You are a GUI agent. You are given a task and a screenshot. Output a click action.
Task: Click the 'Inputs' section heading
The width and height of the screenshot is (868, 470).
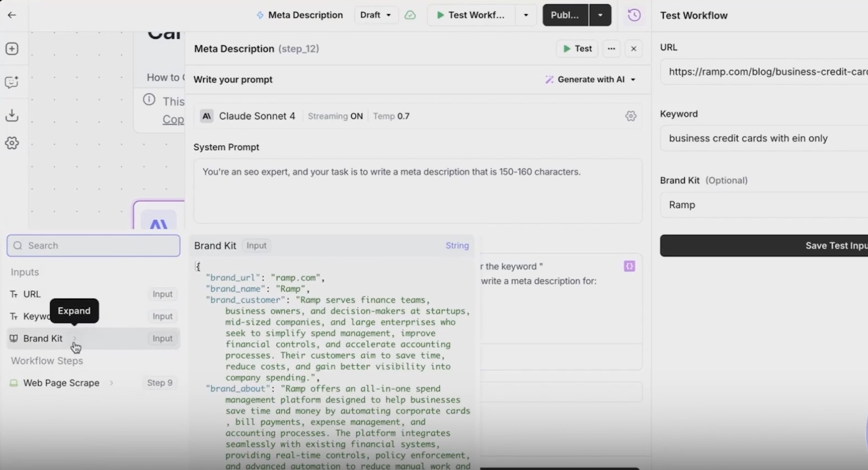(x=25, y=272)
